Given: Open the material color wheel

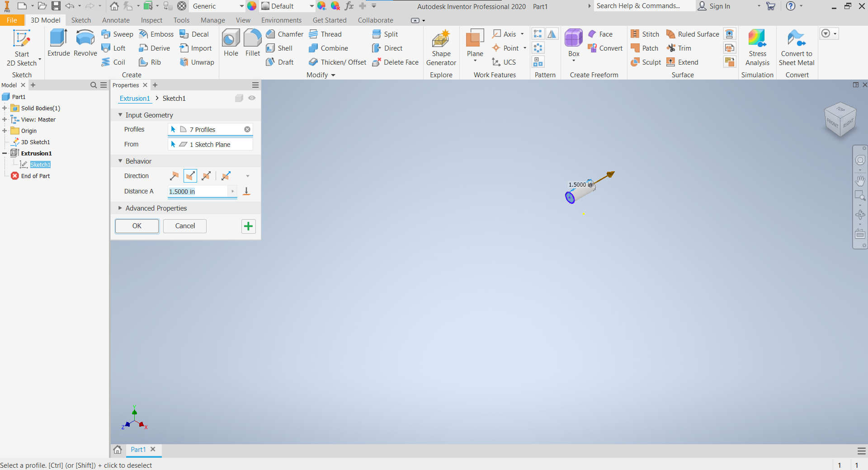Looking at the screenshot, I should pos(252,6).
